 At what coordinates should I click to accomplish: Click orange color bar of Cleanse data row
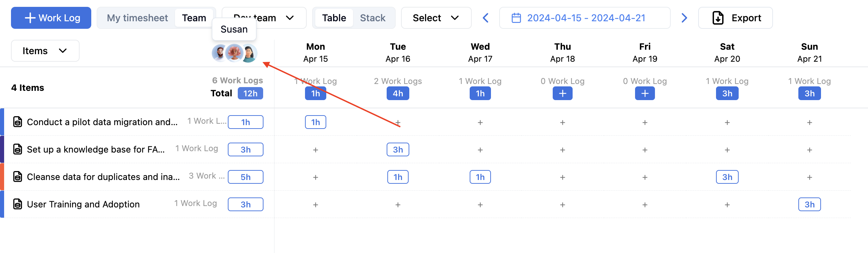click(2, 177)
